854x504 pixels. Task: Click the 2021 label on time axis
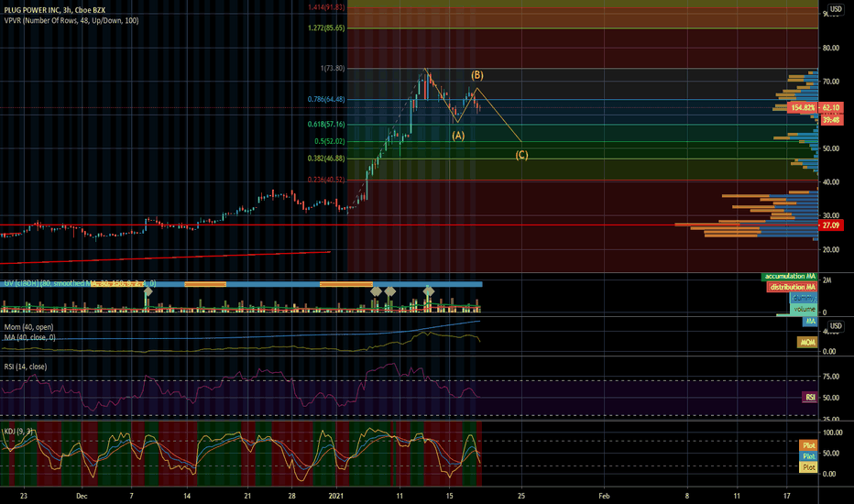[336, 496]
